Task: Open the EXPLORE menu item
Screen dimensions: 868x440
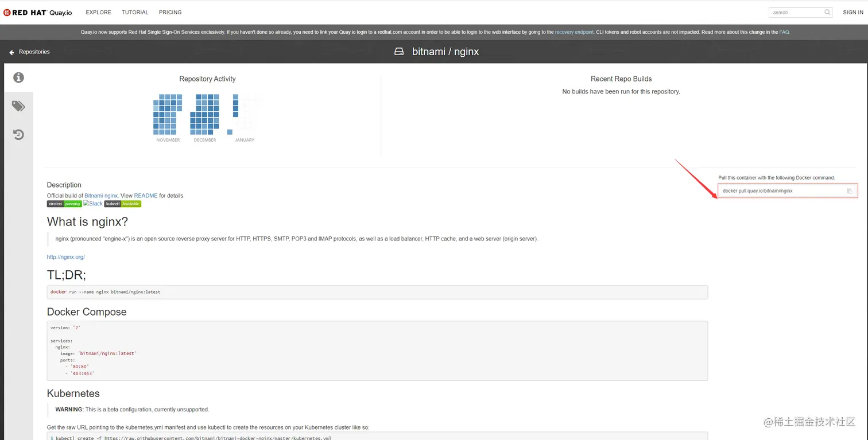Action: click(x=98, y=12)
